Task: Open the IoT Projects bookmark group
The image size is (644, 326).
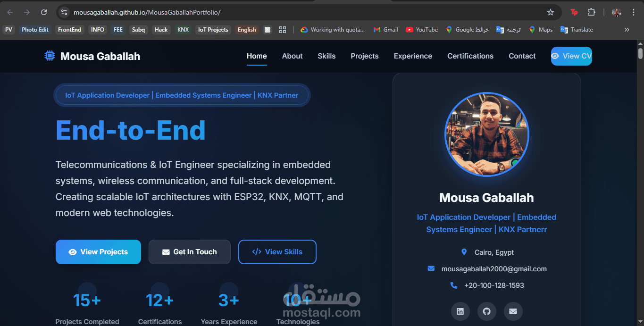Action: click(213, 30)
